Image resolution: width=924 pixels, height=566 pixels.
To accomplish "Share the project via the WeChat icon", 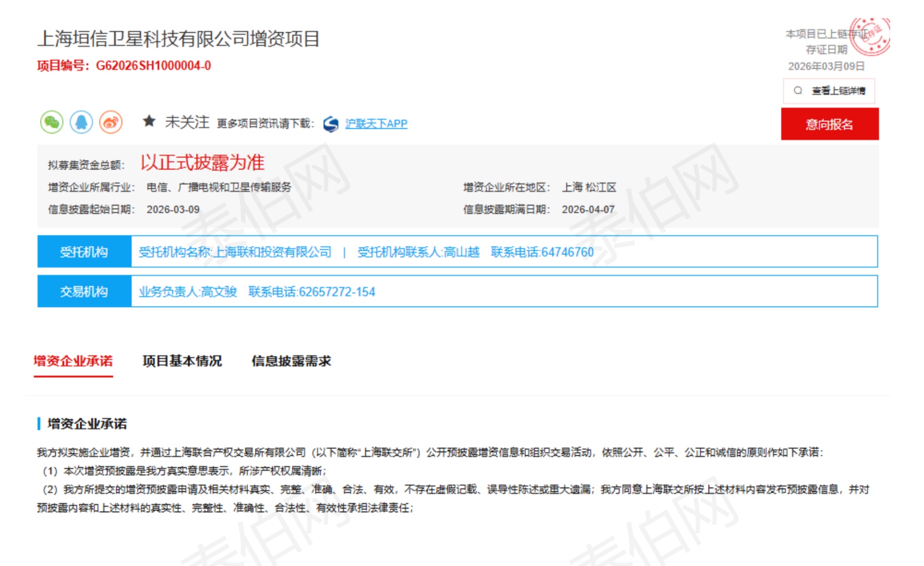I will click(52, 123).
